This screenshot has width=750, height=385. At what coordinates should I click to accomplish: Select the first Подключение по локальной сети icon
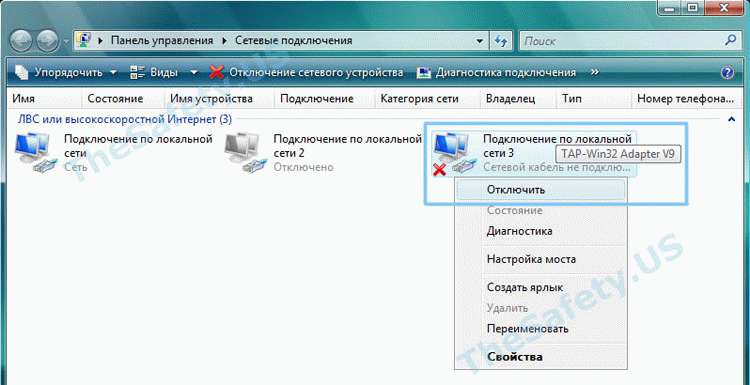click(32, 153)
